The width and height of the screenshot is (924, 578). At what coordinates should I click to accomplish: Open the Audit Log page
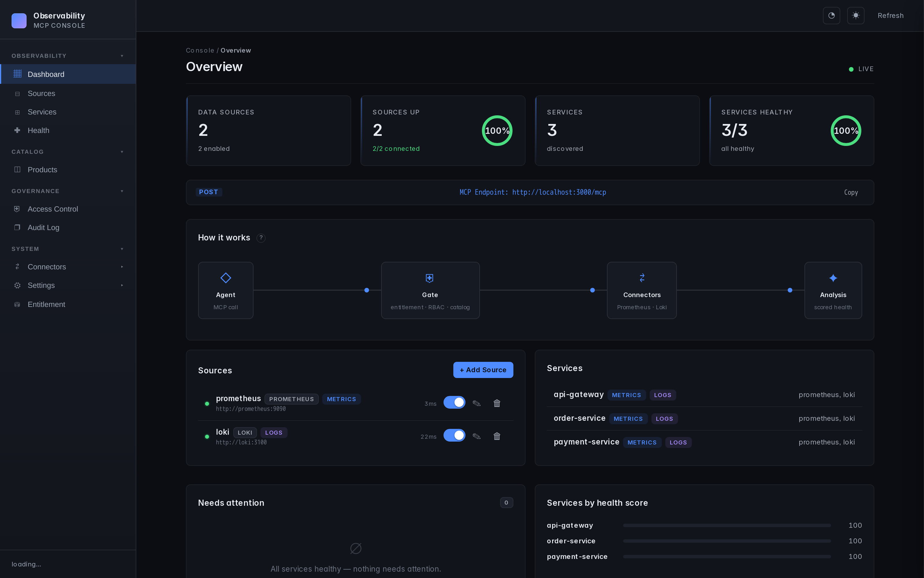click(68, 227)
